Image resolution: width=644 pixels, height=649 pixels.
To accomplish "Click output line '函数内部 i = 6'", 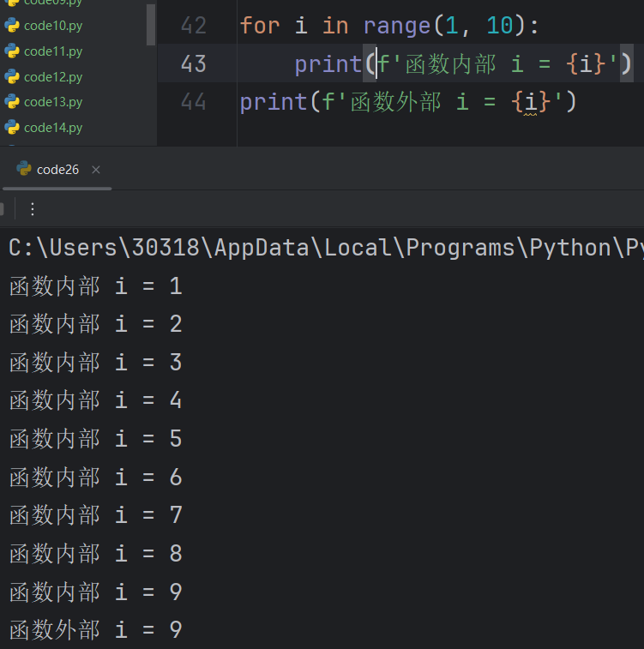I will (95, 477).
